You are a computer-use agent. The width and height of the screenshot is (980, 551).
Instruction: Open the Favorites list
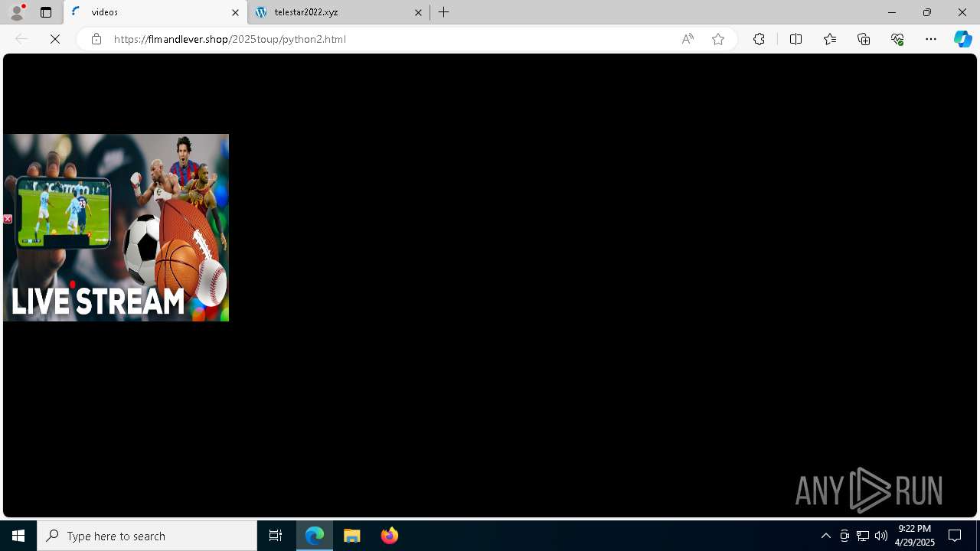click(830, 39)
